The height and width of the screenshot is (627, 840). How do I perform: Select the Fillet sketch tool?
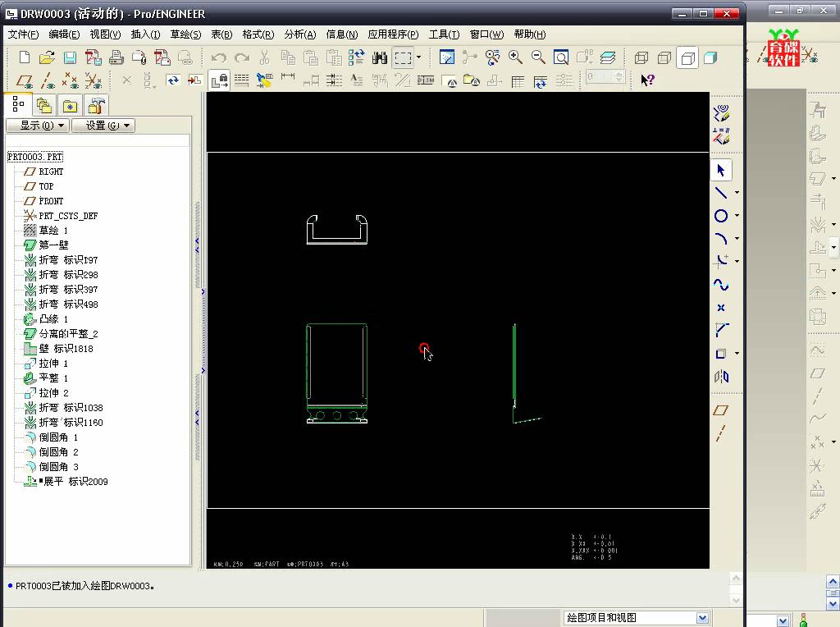pos(721,261)
